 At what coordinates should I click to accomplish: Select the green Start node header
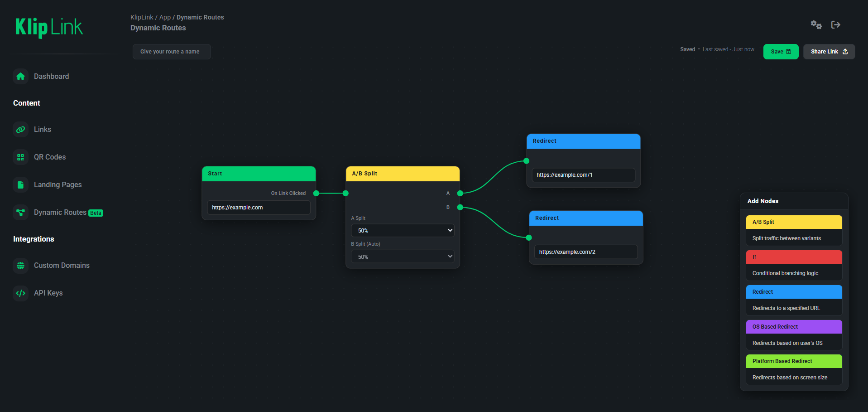click(259, 174)
